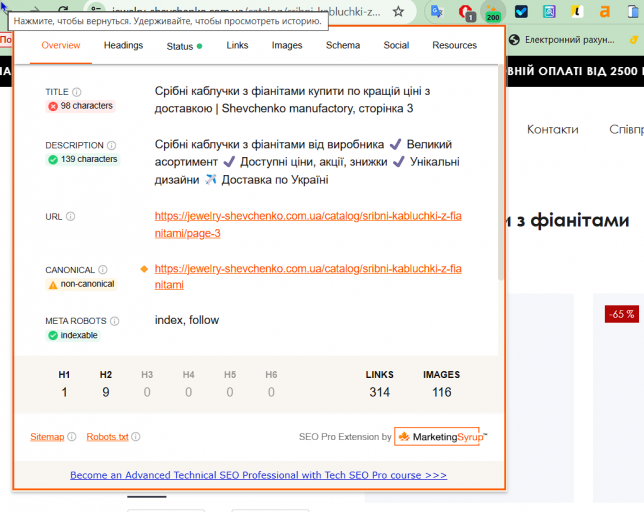Click the info icon next to TITLE
The width and height of the screenshot is (644, 512).
click(77, 92)
